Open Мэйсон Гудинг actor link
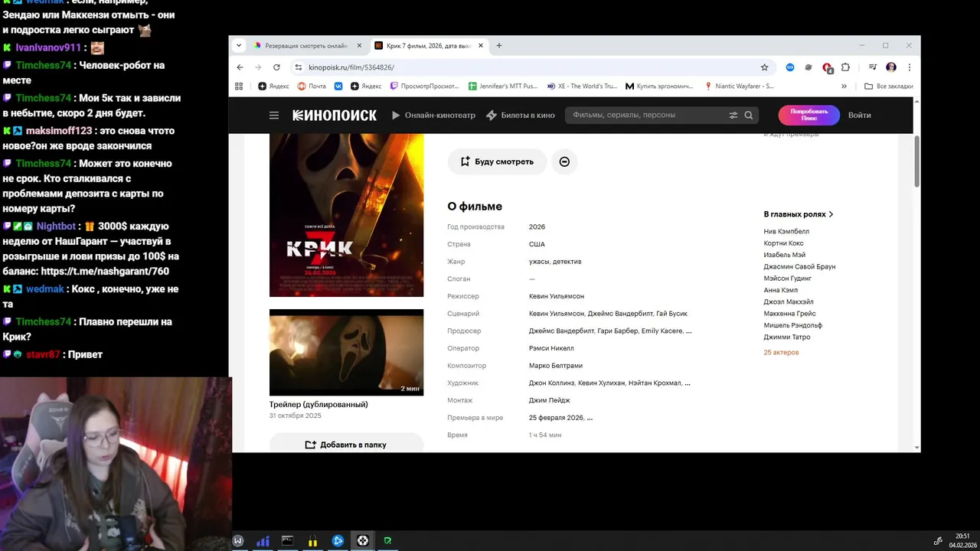 (x=787, y=279)
